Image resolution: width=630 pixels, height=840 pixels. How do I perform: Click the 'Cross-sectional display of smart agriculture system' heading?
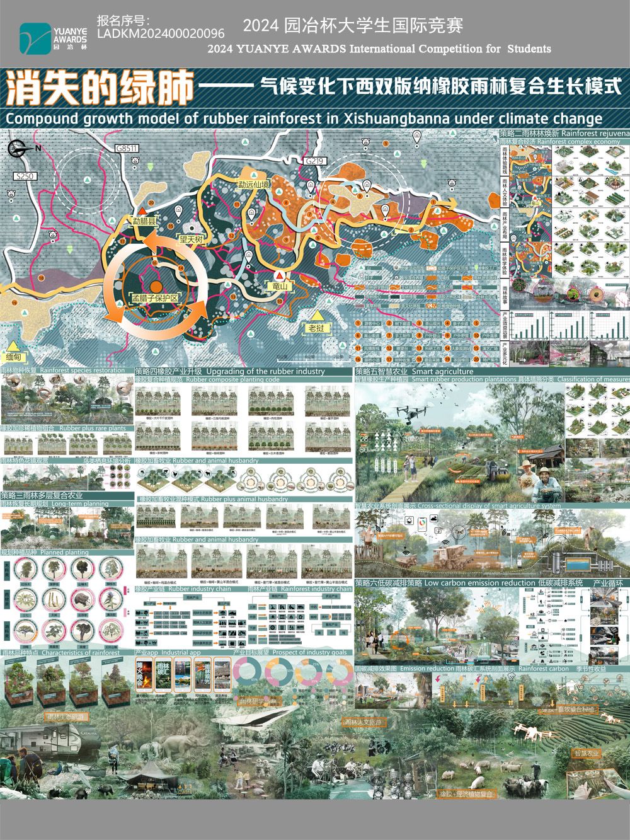click(489, 506)
